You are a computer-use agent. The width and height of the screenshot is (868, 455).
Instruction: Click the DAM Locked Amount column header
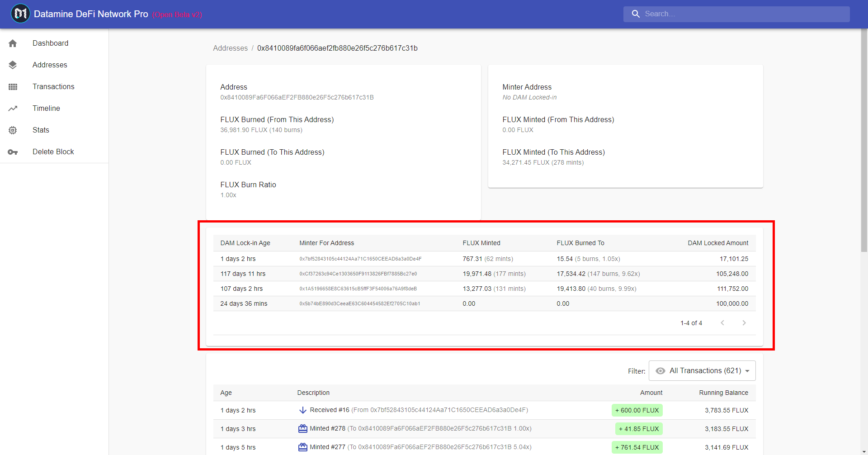click(718, 243)
